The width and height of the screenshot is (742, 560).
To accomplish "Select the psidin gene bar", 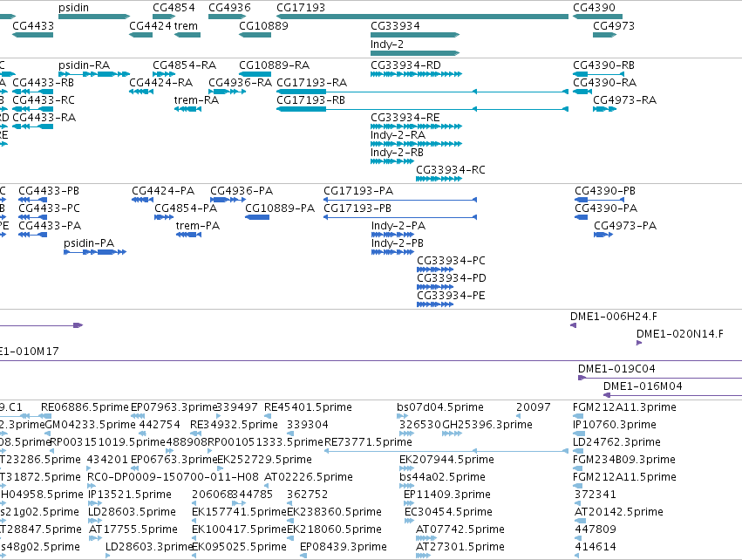I will click(94, 17).
